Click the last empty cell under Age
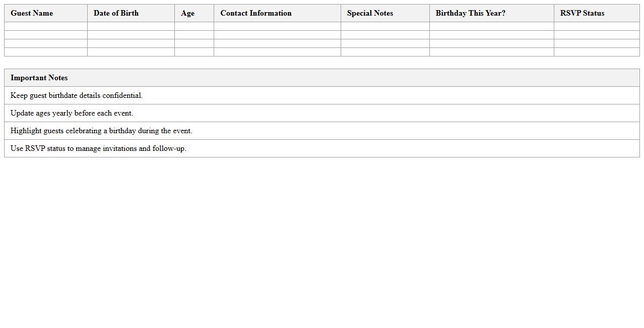This screenshot has height=328, width=644. click(x=194, y=52)
